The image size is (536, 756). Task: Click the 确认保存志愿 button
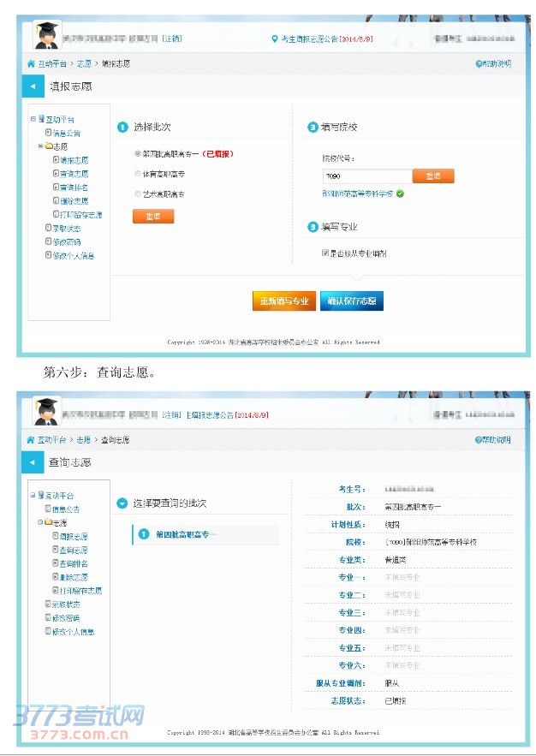[x=351, y=301]
